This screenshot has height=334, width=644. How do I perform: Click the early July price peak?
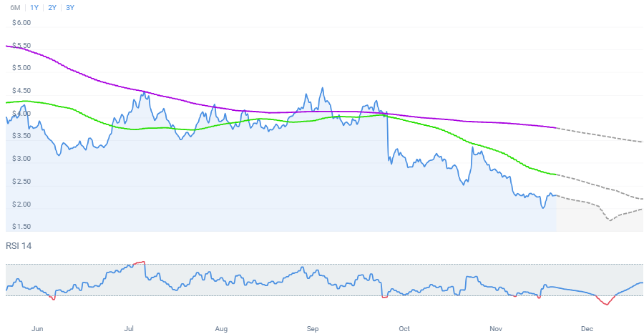click(145, 92)
